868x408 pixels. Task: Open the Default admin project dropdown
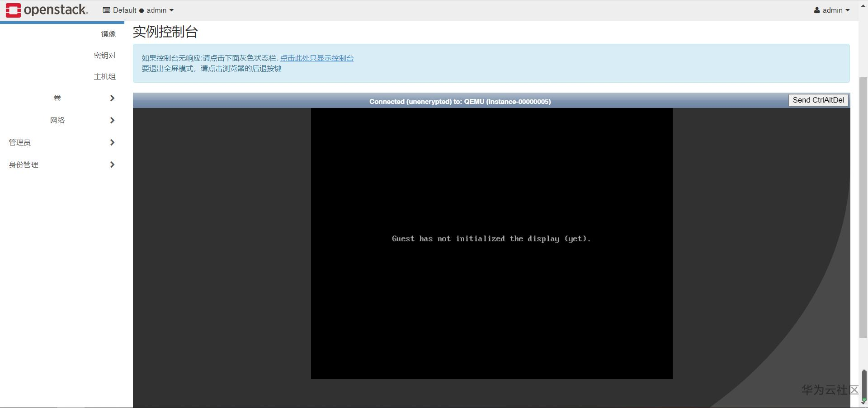tap(138, 10)
